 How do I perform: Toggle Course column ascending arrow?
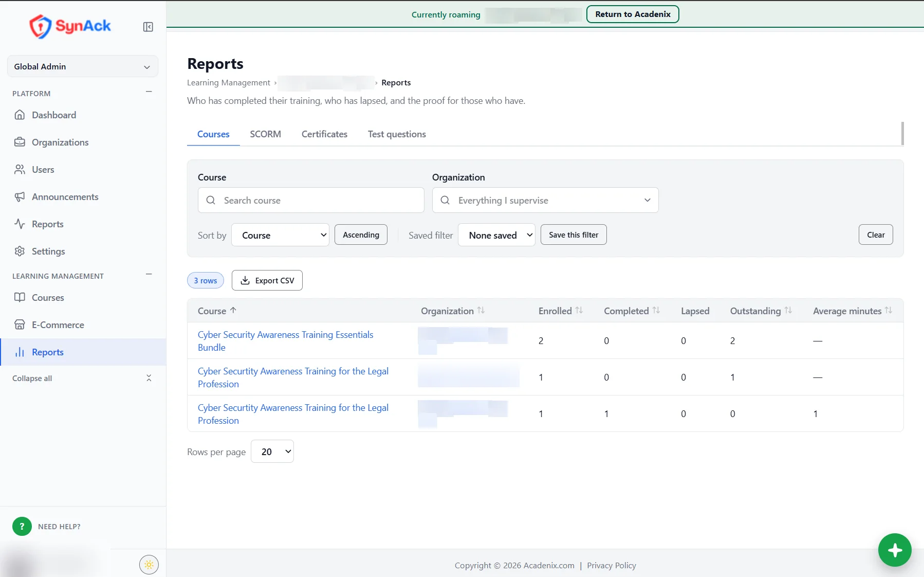coord(233,311)
